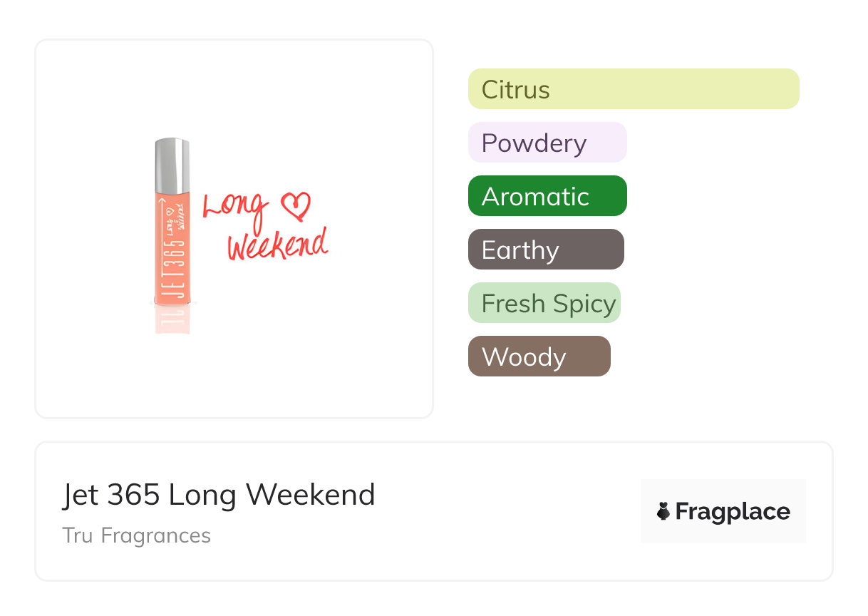The height and width of the screenshot is (616, 868).
Task: Select the Citrus accord bar
Action: (634, 89)
